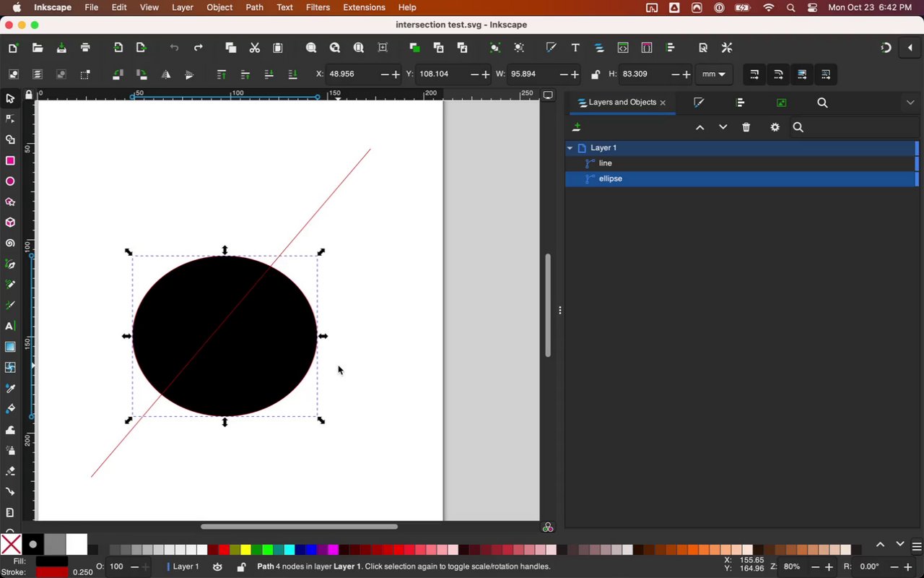Pick the yellow swatch in palette
Screen dimensions: 924x578
point(245,550)
